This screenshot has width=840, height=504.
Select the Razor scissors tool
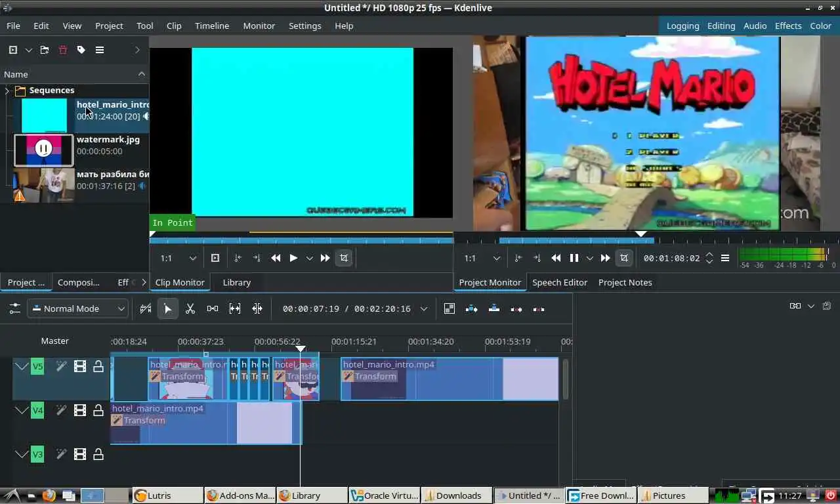(190, 308)
